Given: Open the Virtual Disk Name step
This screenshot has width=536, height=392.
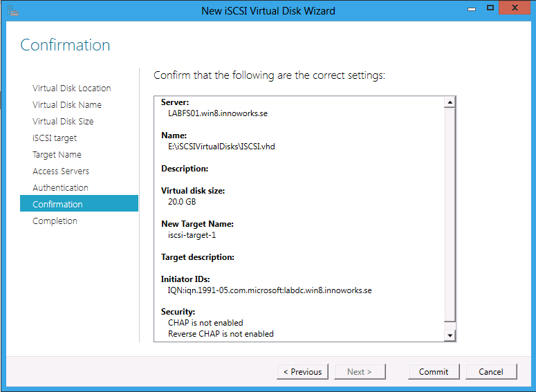Looking at the screenshot, I should [x=67, y=104].
